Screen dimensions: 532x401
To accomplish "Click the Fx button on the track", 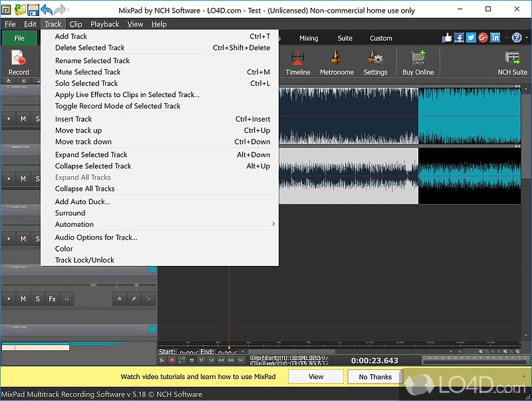I will (52, 299).
